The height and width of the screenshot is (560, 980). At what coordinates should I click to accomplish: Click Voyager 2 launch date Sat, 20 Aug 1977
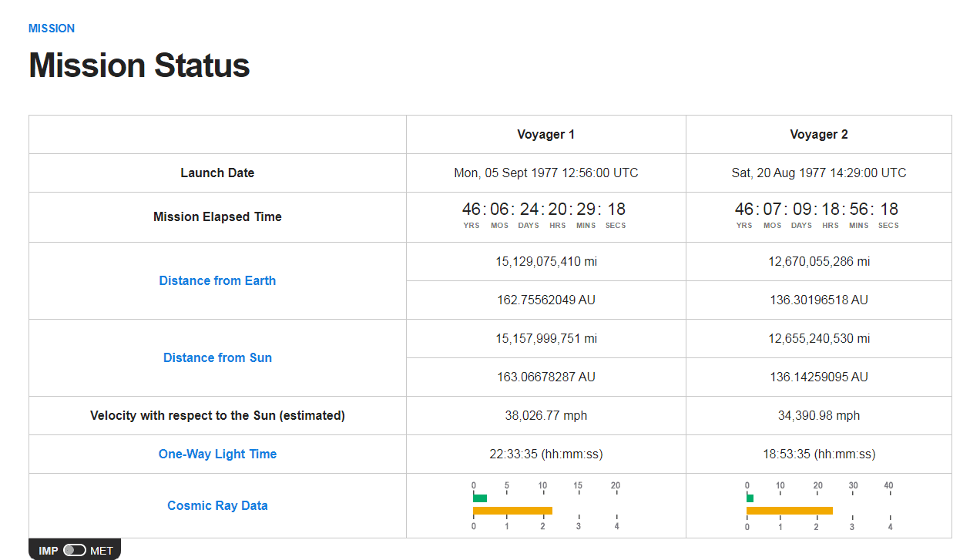[x=818, y=173]
